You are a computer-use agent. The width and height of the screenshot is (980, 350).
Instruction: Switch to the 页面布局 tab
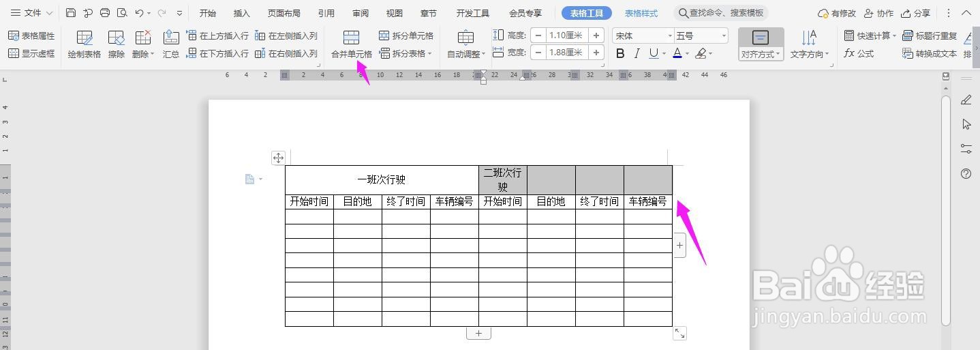point(284,13)
